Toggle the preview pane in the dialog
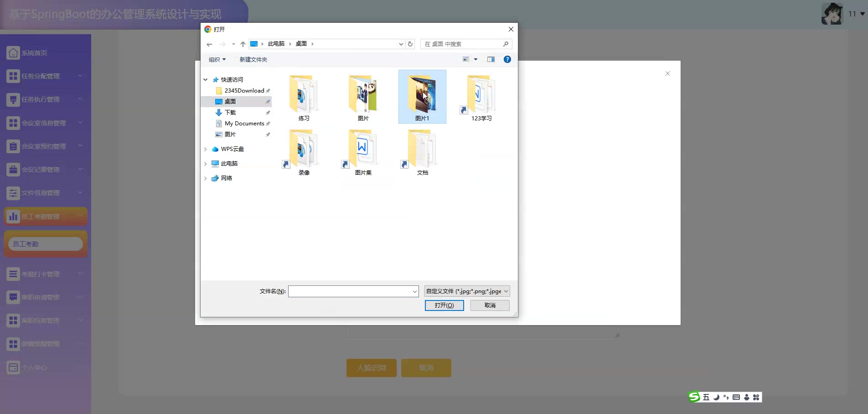This screenshot has width=868, height=414. tap(491, 59)
